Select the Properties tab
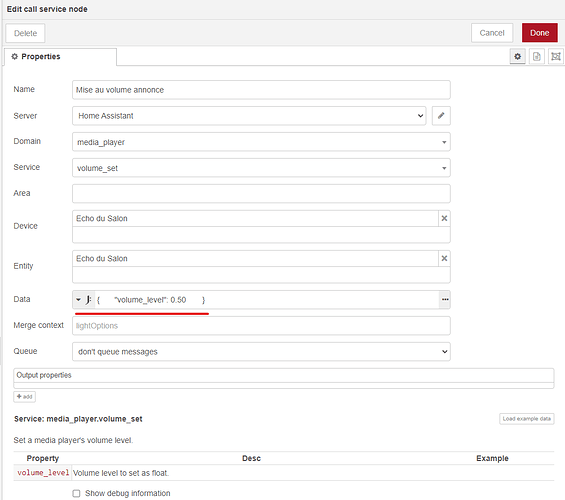The height and width of the screenshot is (500, 565). point(61,57)
